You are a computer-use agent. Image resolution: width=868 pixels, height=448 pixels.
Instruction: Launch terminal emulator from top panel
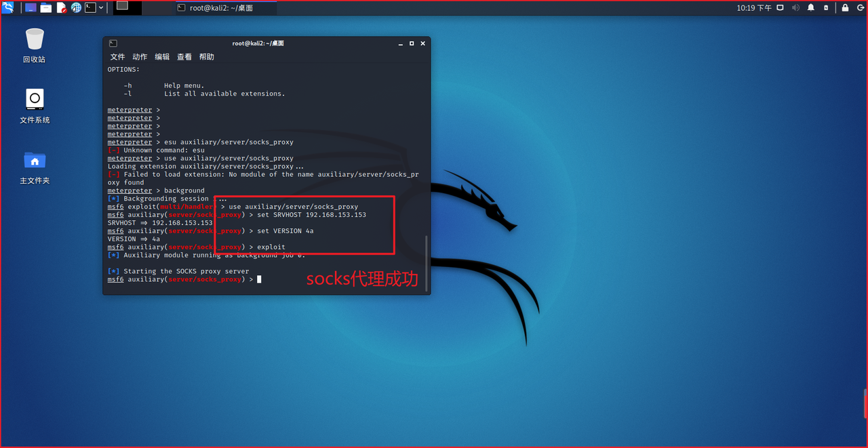pyautogui.click(x=90, y=7)
